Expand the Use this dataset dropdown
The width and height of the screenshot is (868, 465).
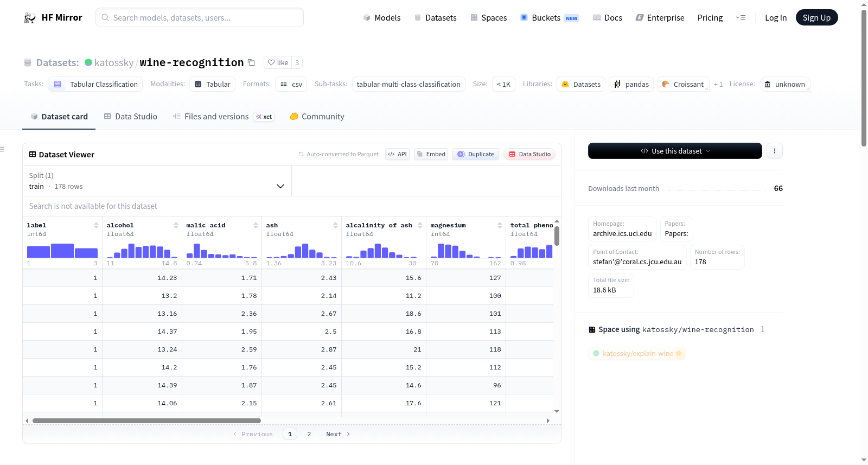click(x=675, y=151)
